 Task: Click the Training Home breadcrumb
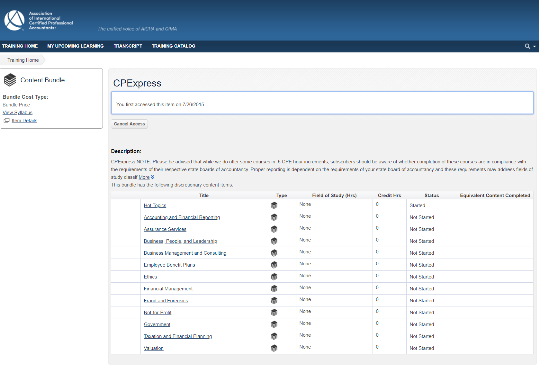[x=23, y=60]
